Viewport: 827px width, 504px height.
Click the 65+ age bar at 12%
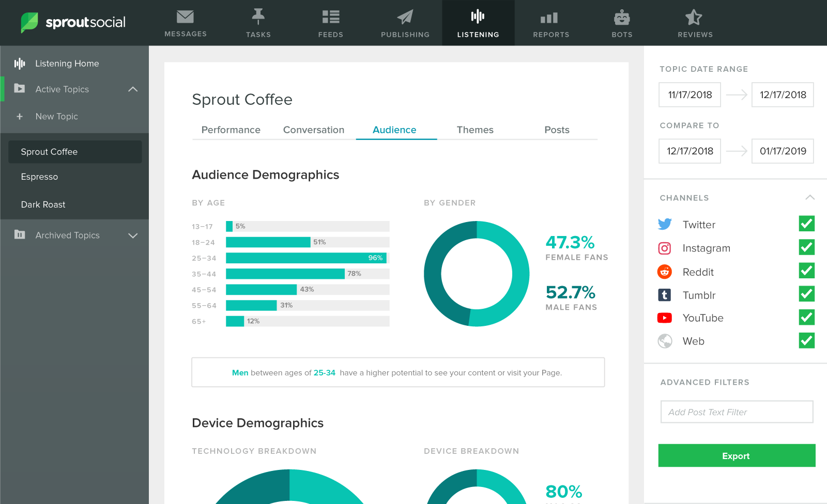235,321
